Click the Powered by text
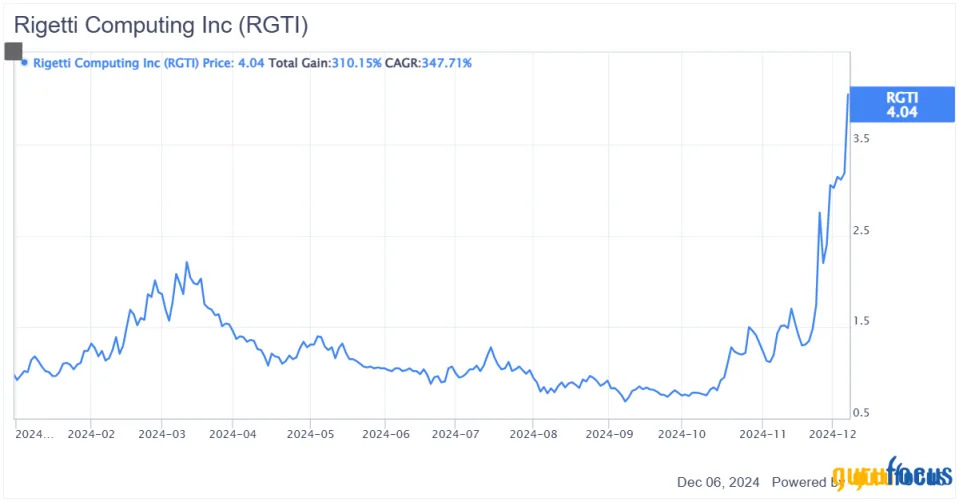The height and width of the screenshot is (502, 959). [x=807, y=482]
